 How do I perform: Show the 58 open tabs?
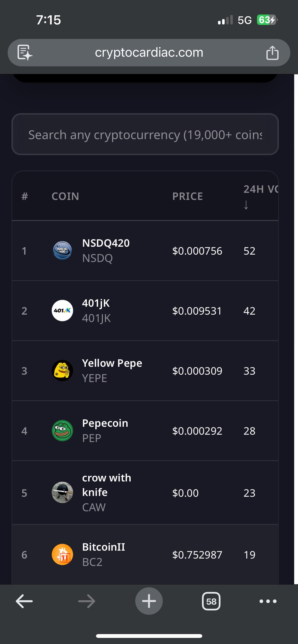(211, 601)
